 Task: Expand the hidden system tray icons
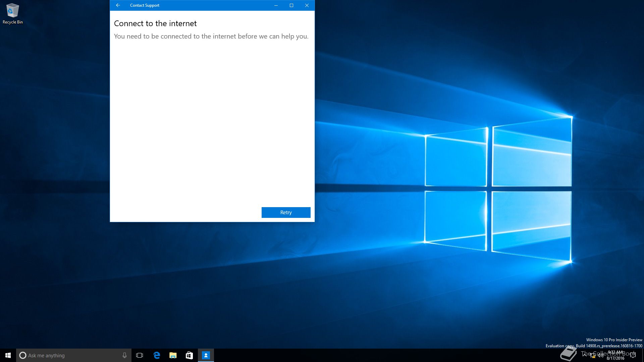pos(585,355)
